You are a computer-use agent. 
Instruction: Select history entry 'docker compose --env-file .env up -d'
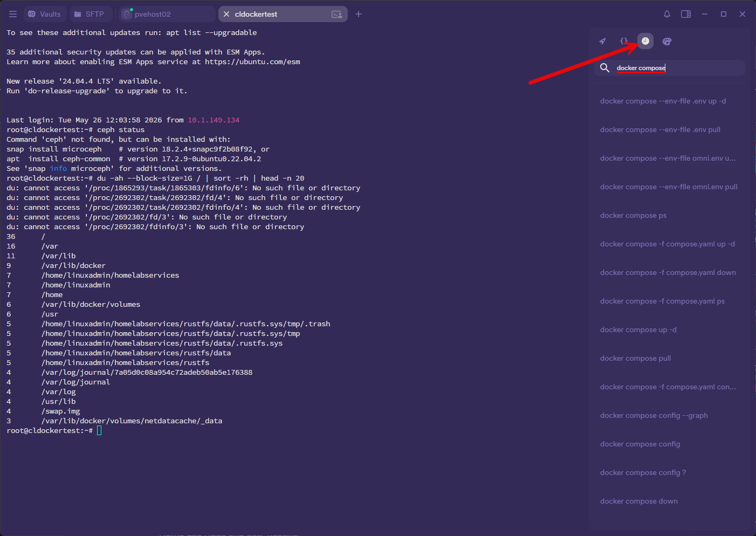click(670, 101)
